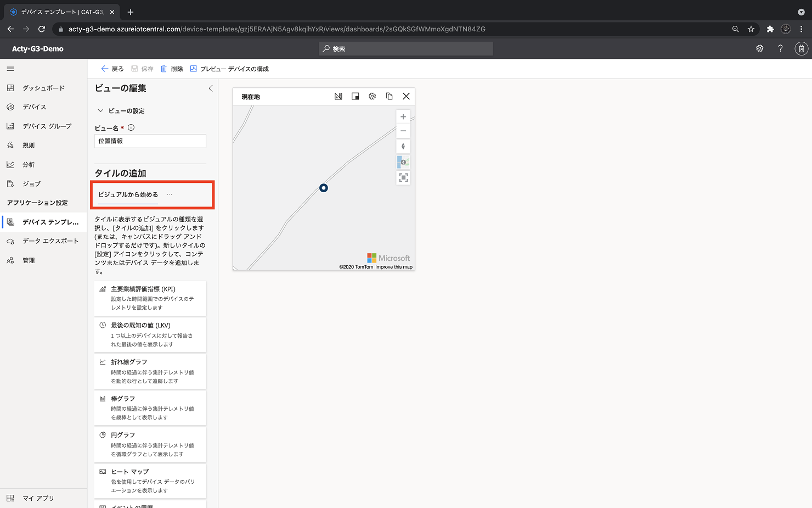The height and width of the screenshot is (508, 812).
Task: Select the 最後の既知の値 (LKV) tile type
Action: 150,334
